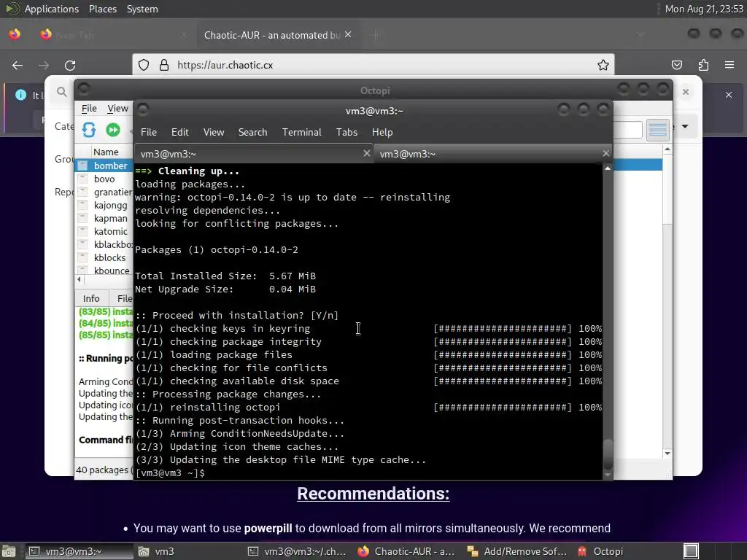
Task: Open the System menu in top panel
Action: point(142,9)
